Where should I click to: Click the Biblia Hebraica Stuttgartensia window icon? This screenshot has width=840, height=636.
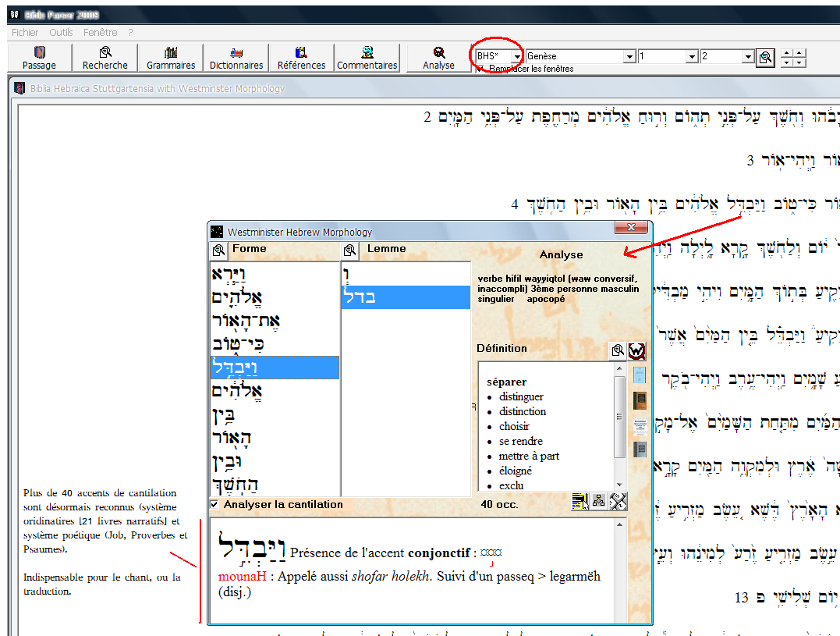click(19, 88)
